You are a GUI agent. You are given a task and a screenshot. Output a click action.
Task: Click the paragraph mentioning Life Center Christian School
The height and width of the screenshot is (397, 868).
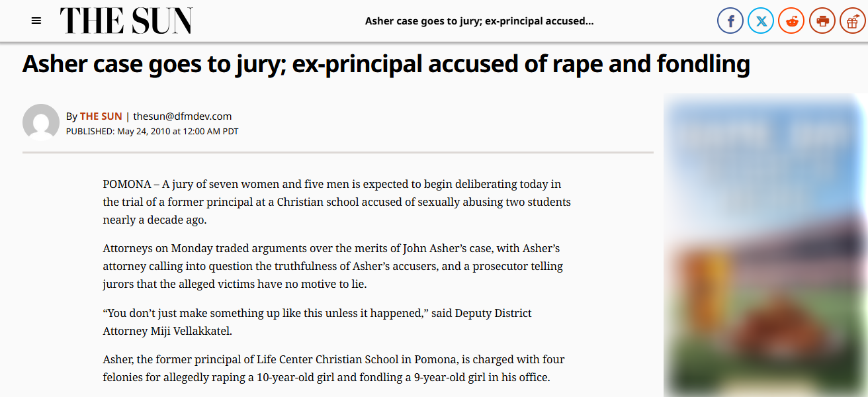tap(333, 369)
